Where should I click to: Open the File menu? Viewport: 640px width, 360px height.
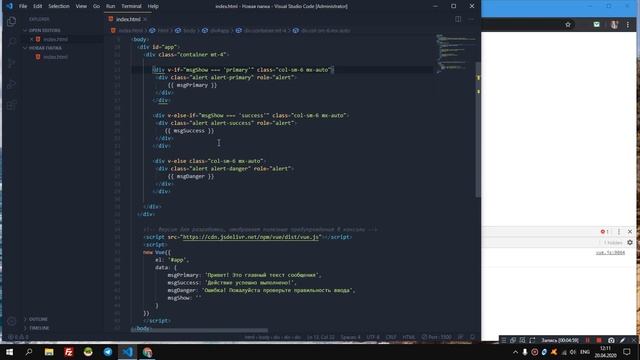23,6
